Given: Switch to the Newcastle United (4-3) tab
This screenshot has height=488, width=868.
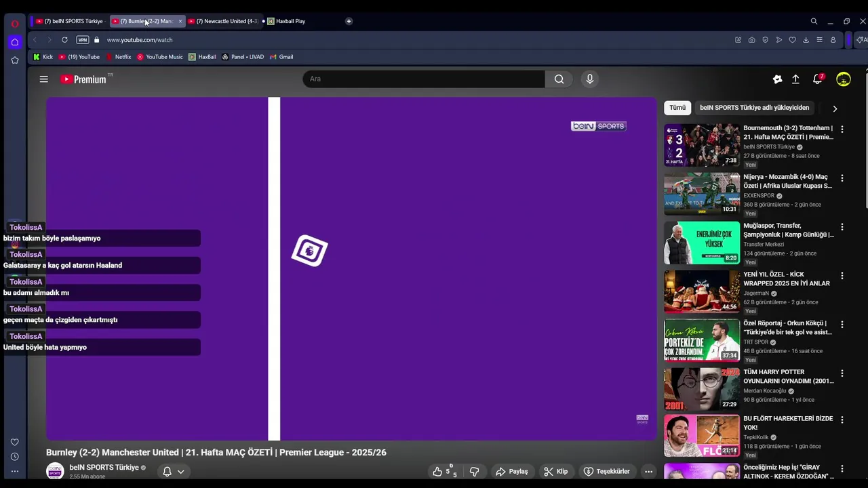Looking at the screenshot, I should (x=223, y=21).
